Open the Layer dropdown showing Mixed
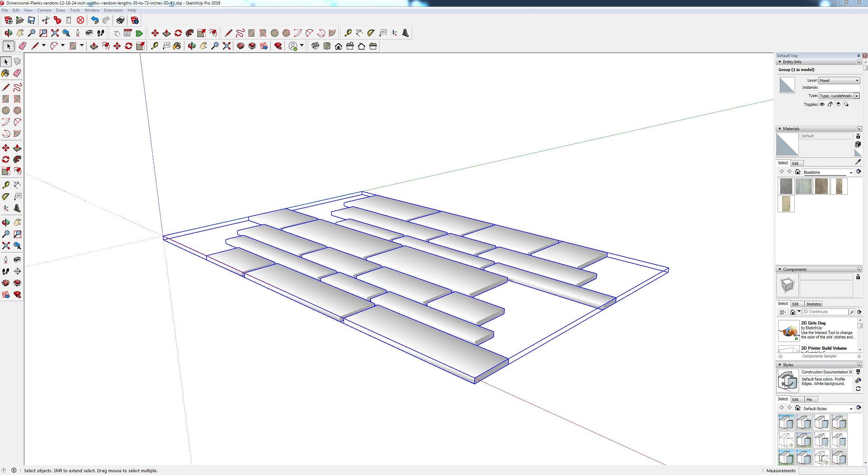This screenshot has width=868, height=475. 839,81
